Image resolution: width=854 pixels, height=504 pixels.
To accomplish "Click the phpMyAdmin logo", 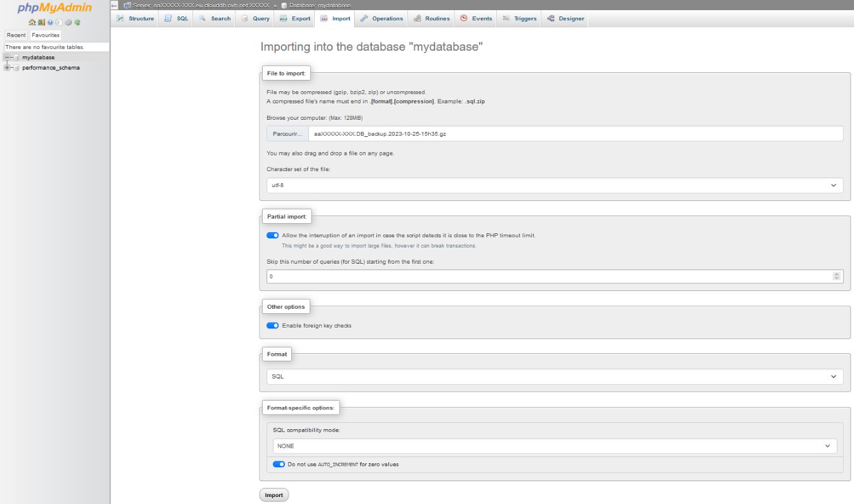I will 55,9.
